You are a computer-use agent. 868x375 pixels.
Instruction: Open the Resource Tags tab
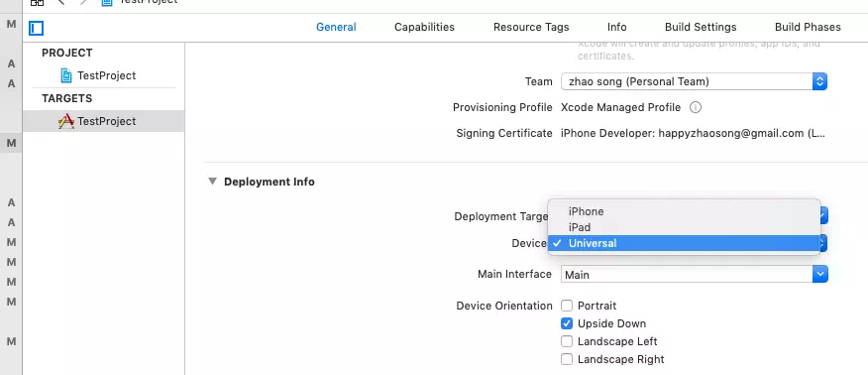click(531, 27)
